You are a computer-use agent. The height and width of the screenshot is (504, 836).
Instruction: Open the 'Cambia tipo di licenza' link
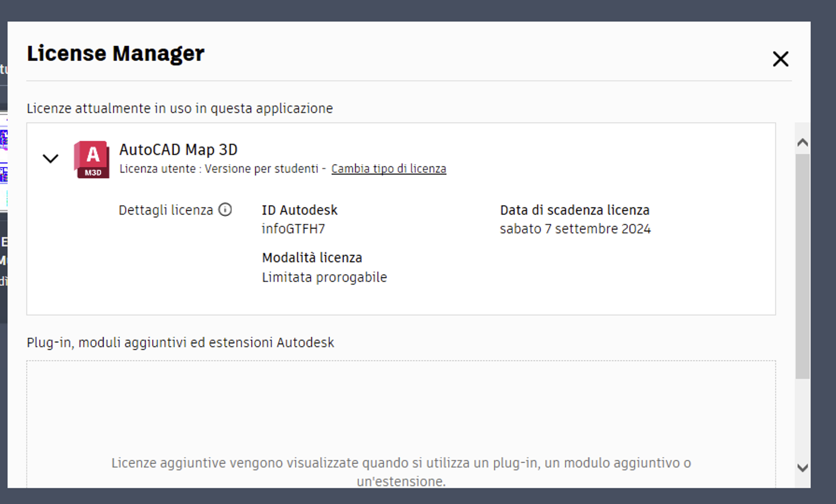(389, 169)
